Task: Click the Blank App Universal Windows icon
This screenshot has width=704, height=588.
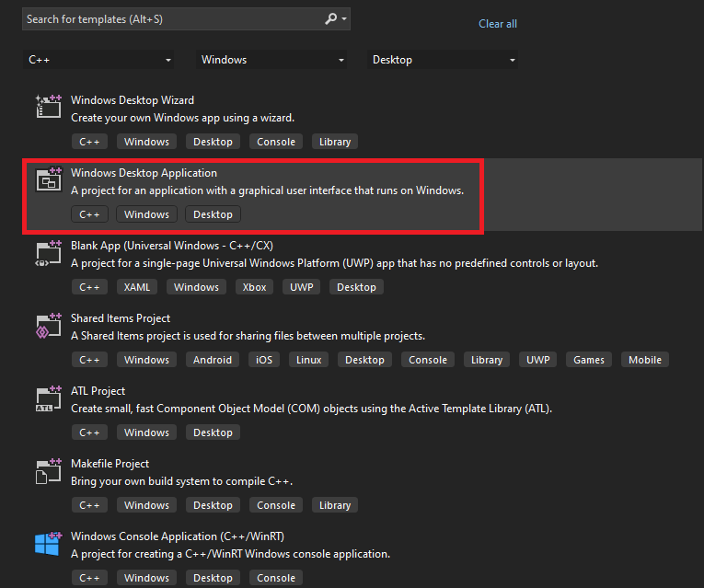Action: [48, 252]
